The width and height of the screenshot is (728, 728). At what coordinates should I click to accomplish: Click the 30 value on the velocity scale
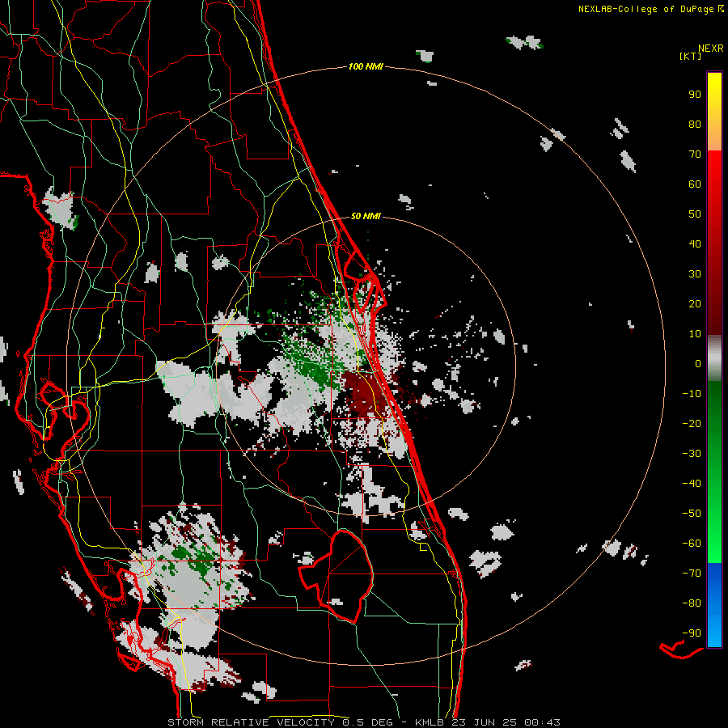tap(695, 274)
